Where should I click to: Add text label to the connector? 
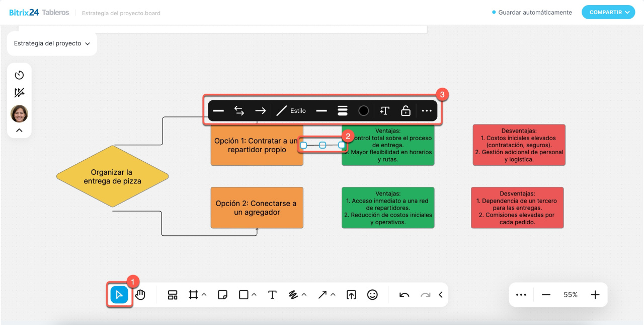[x=384, y=111]
